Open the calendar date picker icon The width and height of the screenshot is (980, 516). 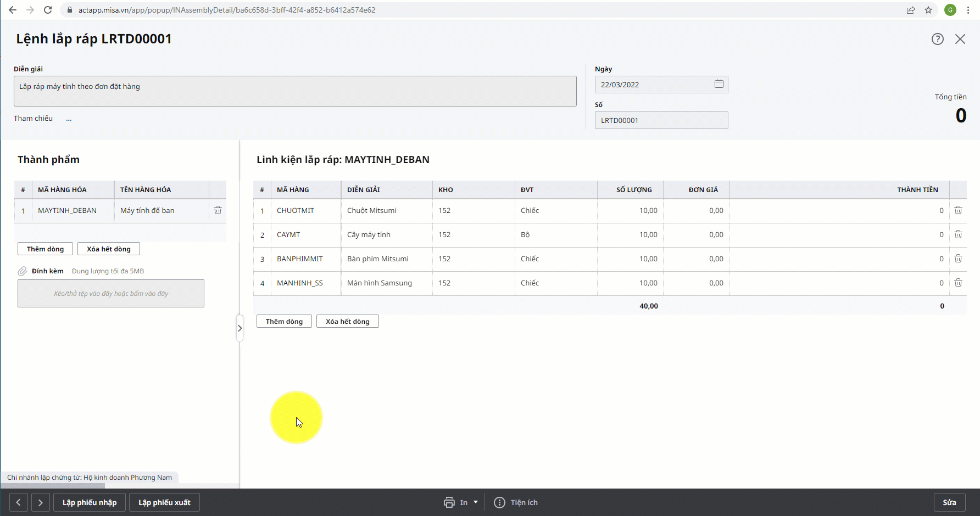click(719, 84)
